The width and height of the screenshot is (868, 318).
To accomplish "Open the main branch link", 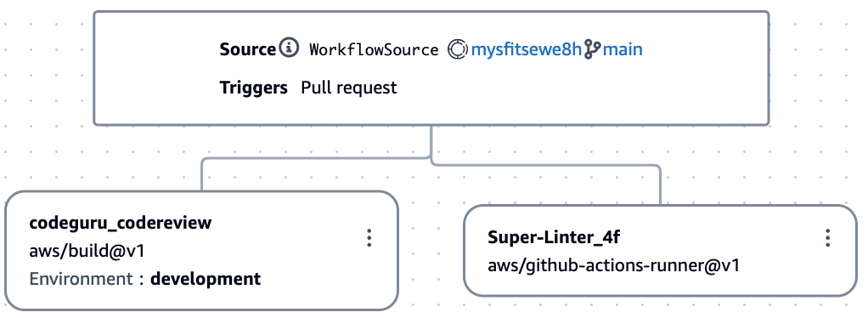I will point(623,50).
